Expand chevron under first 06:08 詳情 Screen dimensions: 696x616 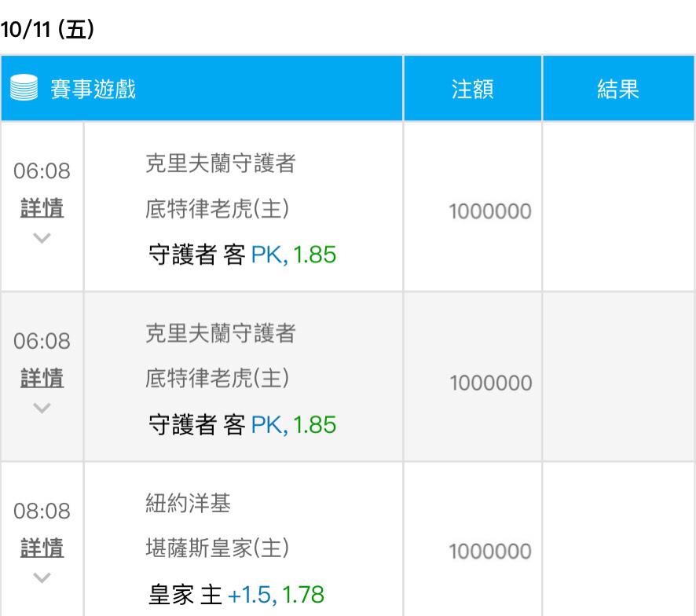[x=42, y=237]
